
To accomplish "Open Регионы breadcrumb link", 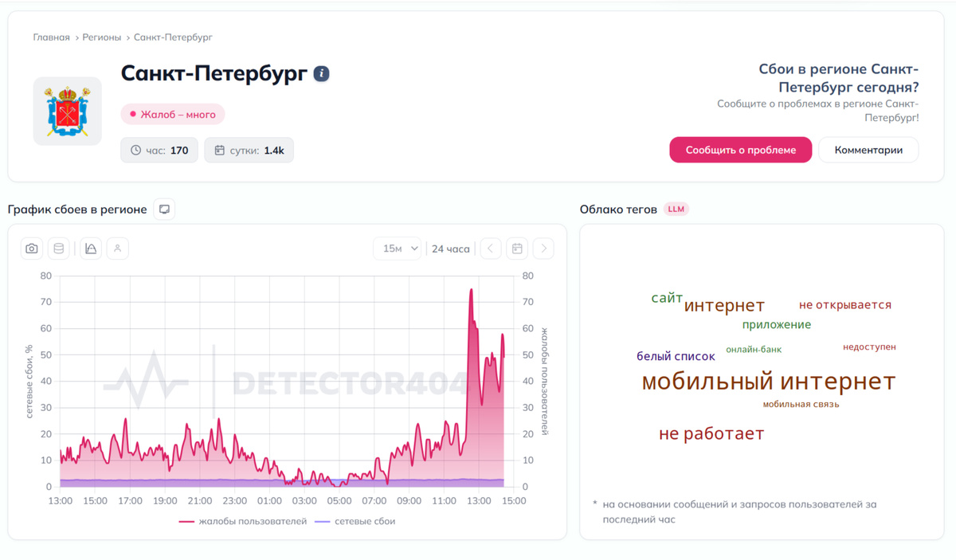I will point(102,37).
